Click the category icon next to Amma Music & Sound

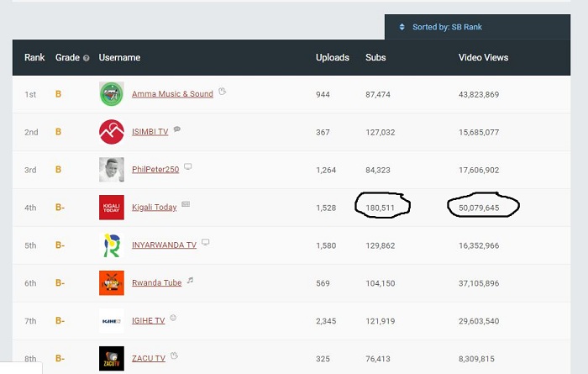(223, 91)
